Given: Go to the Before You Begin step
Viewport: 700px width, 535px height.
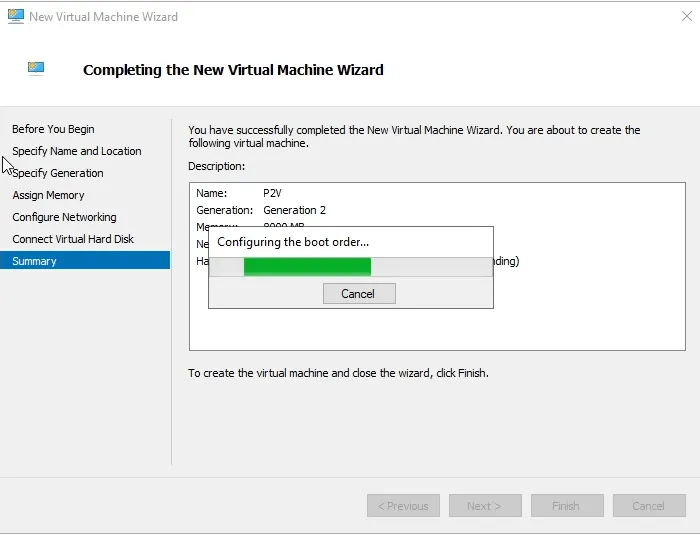Looking at the screenshot, I should 53,129.
